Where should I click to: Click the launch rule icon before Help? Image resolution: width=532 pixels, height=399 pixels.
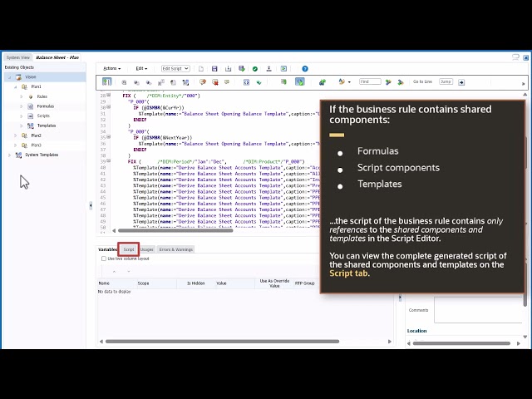click(x=283, y=68)
